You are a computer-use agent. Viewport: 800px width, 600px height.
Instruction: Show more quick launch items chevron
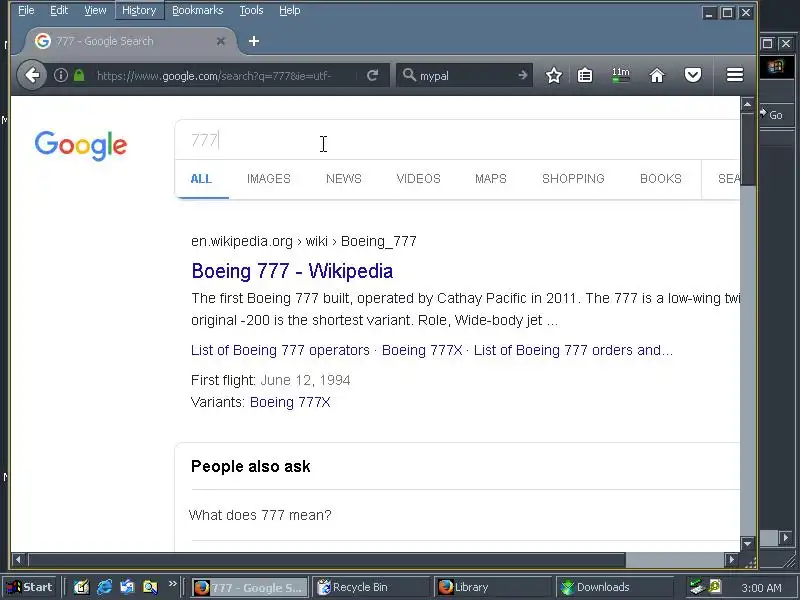(172, 583)
